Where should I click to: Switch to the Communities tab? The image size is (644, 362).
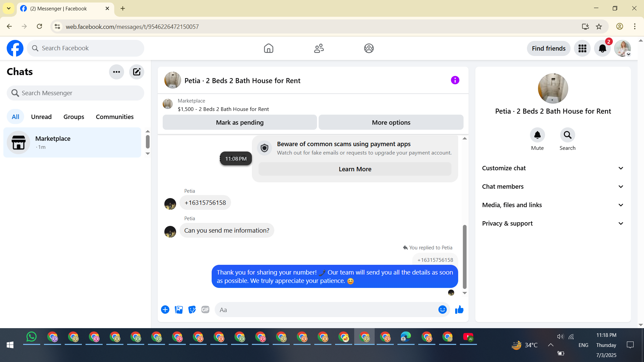[x=114, y=117]
